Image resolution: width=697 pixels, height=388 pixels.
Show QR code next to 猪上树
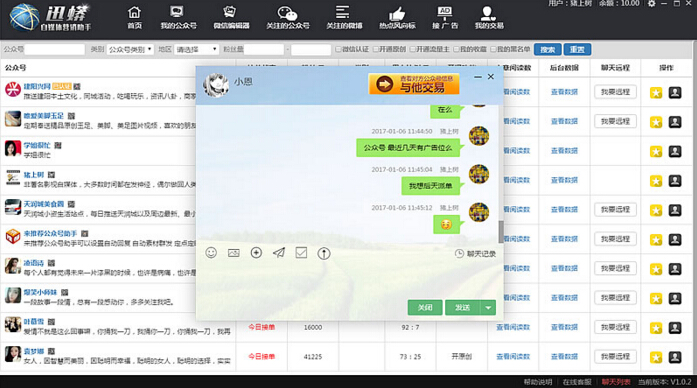tap(51, 175)
